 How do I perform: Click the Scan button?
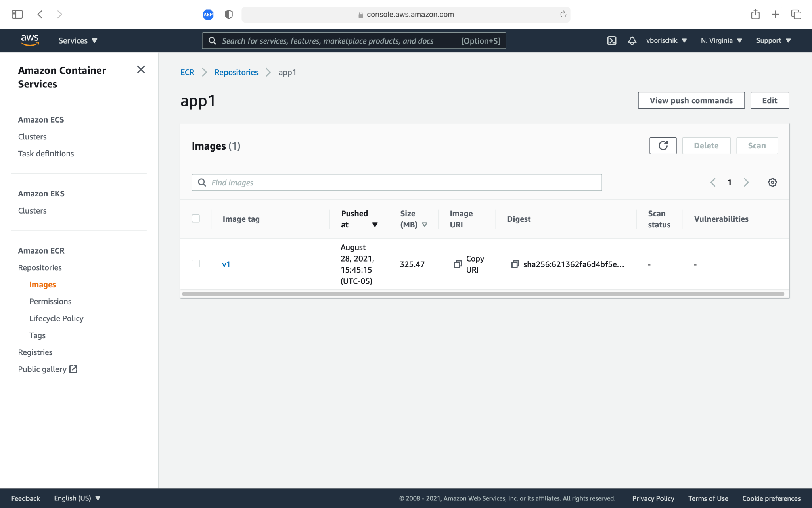[757, 146]
